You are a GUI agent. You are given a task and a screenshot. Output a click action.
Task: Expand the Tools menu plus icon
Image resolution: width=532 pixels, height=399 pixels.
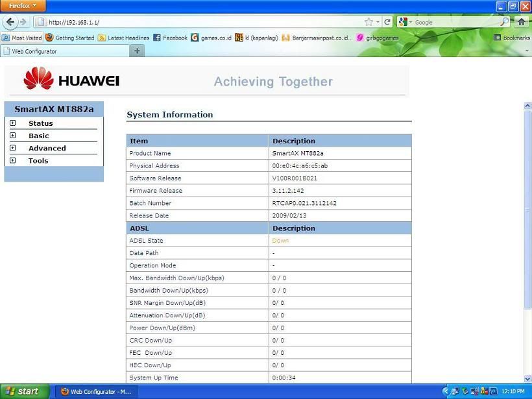tap(12, 160)
